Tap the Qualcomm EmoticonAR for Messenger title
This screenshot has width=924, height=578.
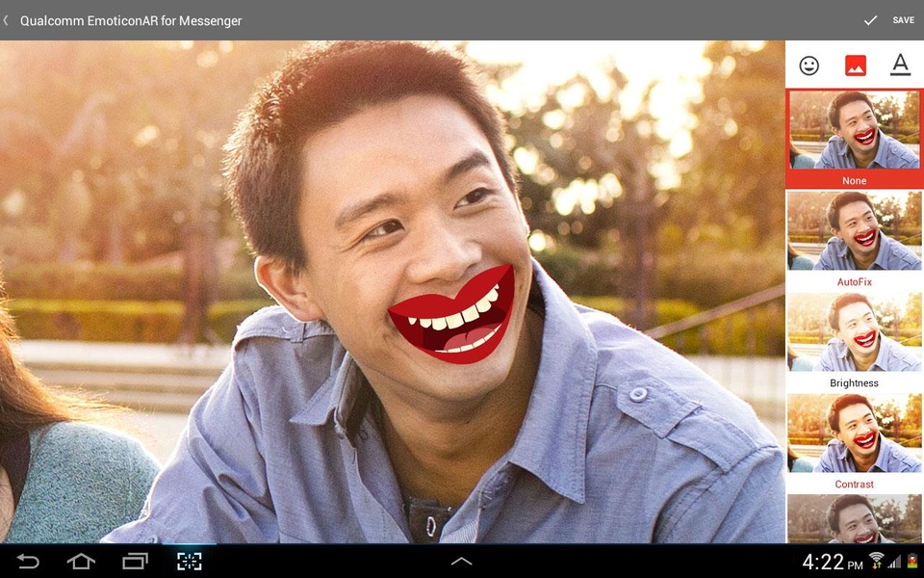(131, 20)
